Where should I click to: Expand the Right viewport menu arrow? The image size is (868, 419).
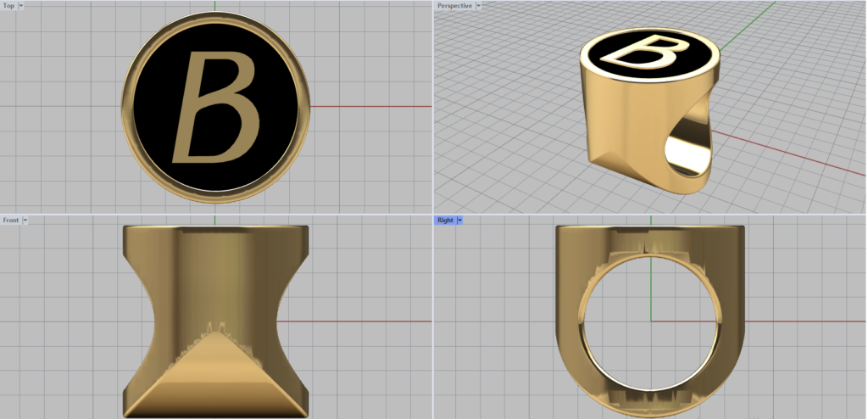459,220
